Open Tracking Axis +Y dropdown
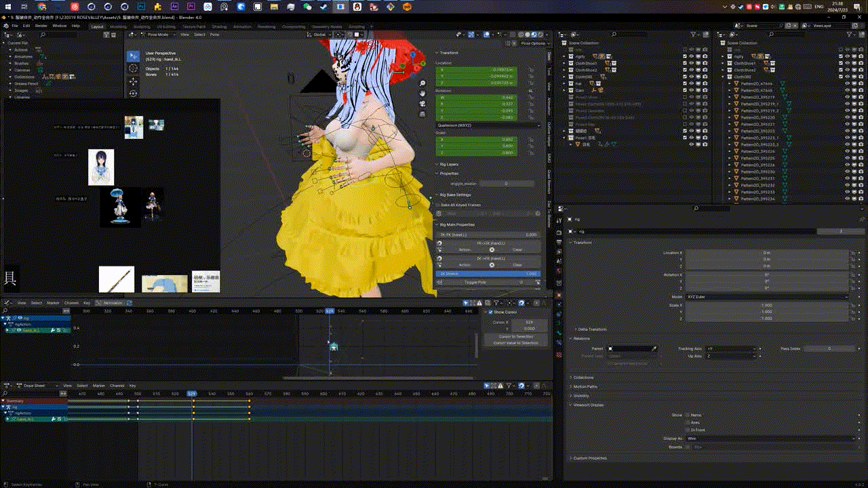The height and width of the screenshot is (488, 868). point(731,348)
